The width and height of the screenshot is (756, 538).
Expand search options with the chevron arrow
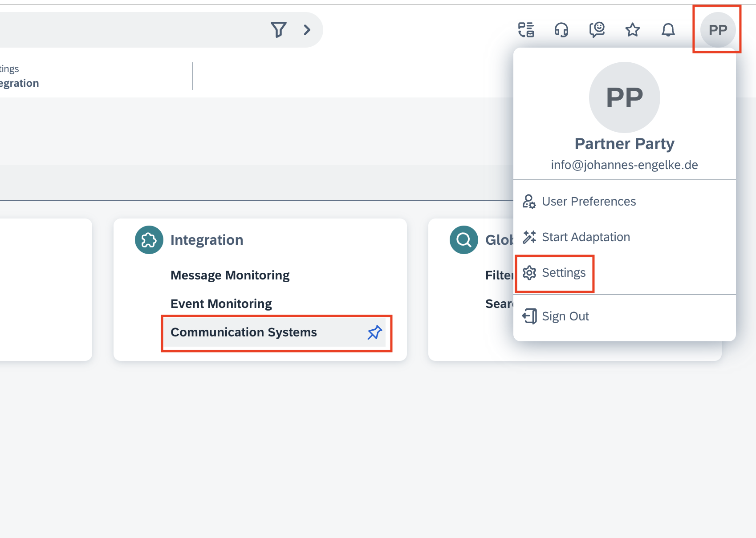[x=307, y=30]
